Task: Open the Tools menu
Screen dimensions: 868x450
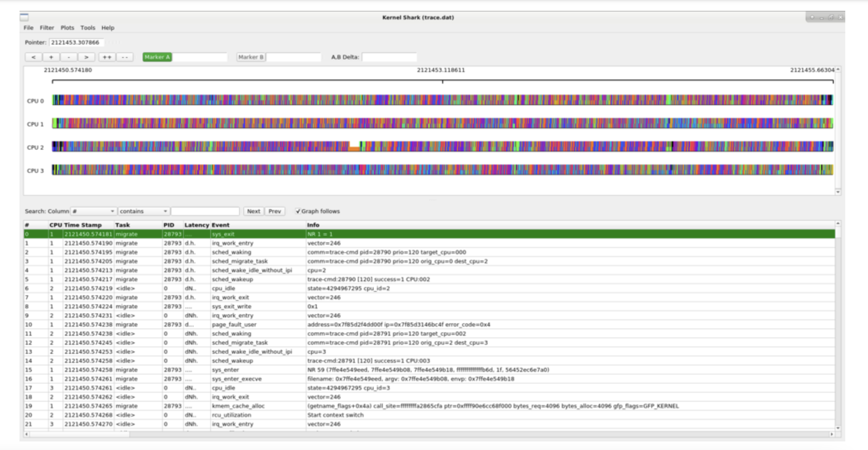Action: click(88, 28)
